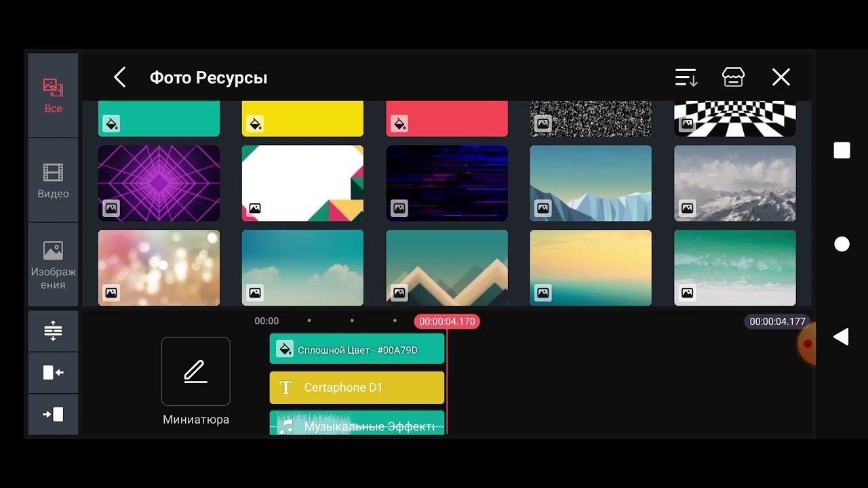868x488 pixels.
Task: Select the Сплошной Цвет - #00A79D clip
Action: pyautogui.click(x=357, y=349)
